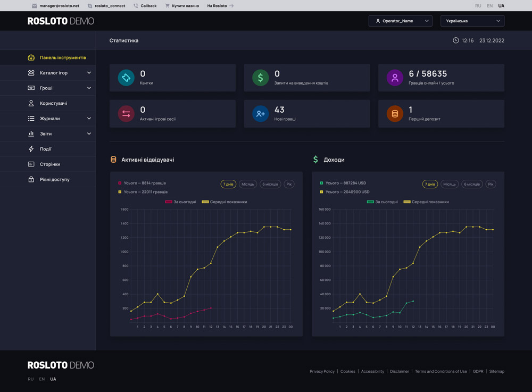Open Сторінки in the sidebar menu
This screenshot has width=532, height=392.
(x=50, y=164)
